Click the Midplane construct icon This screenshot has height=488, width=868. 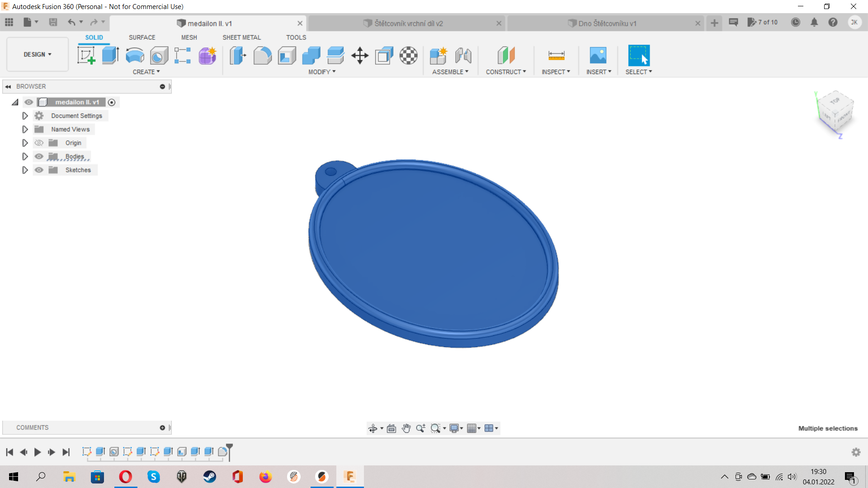506,56
